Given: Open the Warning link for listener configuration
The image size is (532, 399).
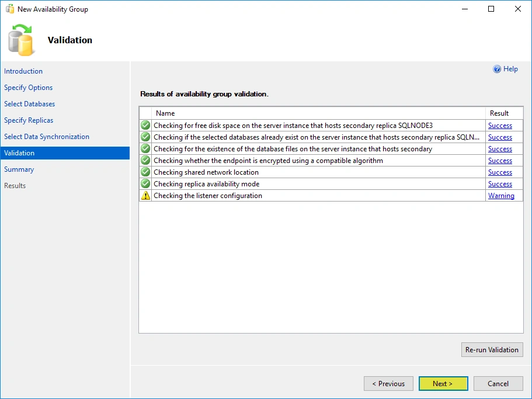Looking at the screenshot, I should [x=501, y=196].
